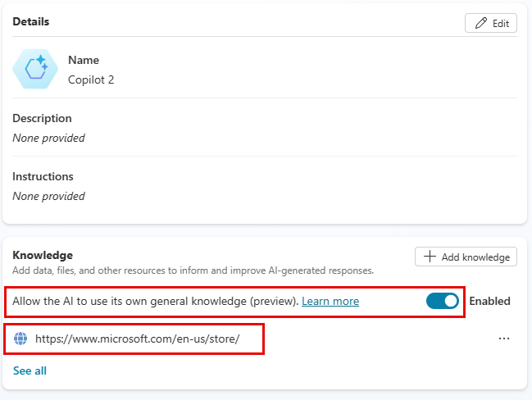Screen dimensions: 532x400
Task: Click the Knowledge section heading
Action: pyautogui.click(x=43, y=255)
